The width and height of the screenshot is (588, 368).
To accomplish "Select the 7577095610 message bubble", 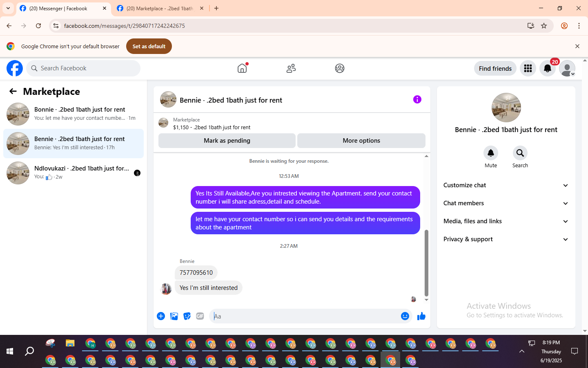I will (196, 273).
